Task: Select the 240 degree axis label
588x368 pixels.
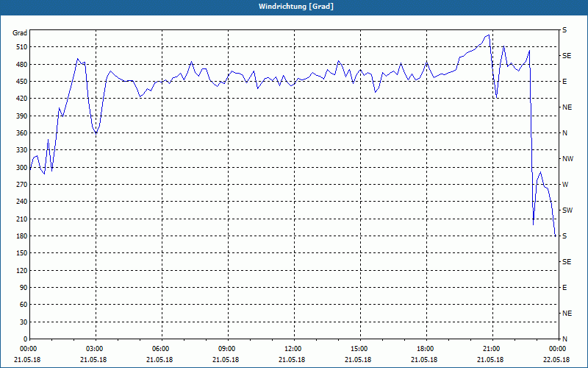Action: [22, 201]
